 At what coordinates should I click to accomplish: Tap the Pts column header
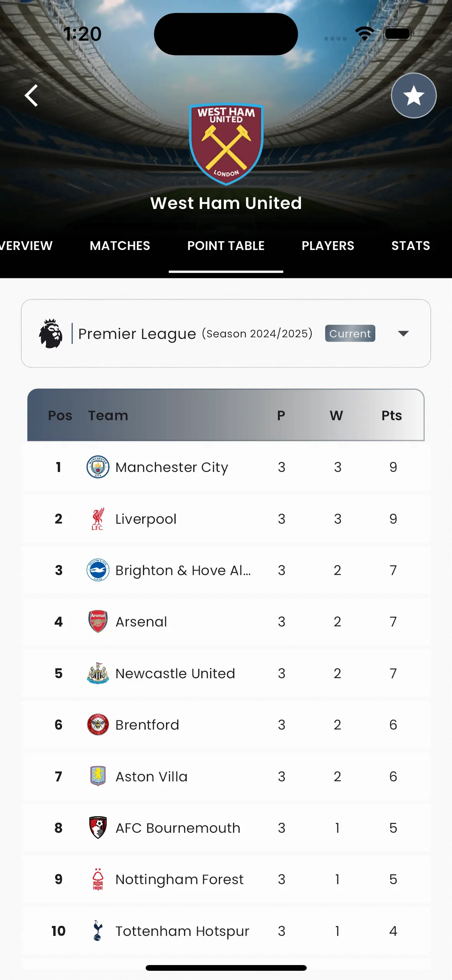pos(391,416)
